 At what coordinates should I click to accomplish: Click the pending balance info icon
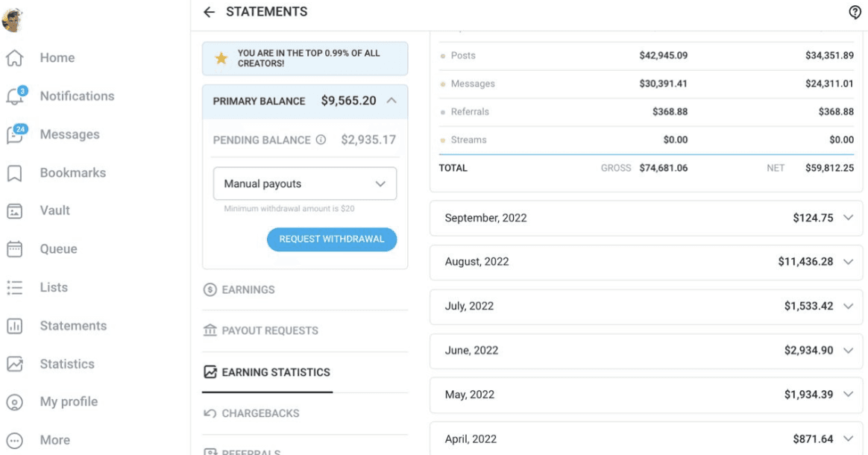tap(321, 139)
